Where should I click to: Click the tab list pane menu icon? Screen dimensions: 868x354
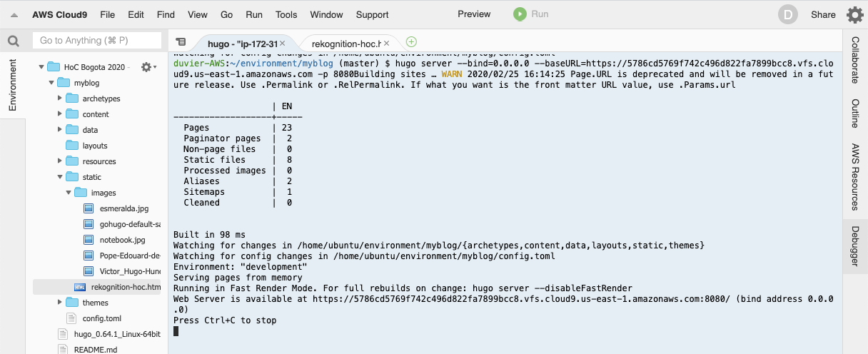(181, 42)
